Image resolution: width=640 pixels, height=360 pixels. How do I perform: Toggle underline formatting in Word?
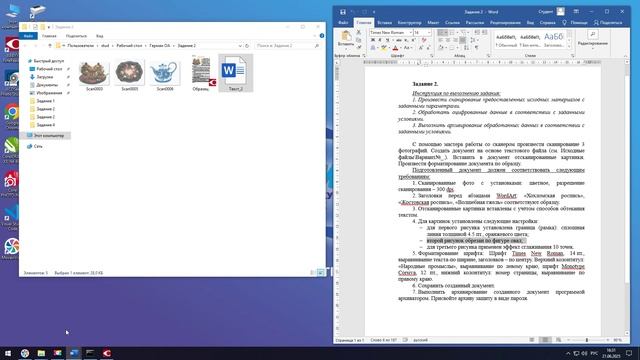(387, 40)
